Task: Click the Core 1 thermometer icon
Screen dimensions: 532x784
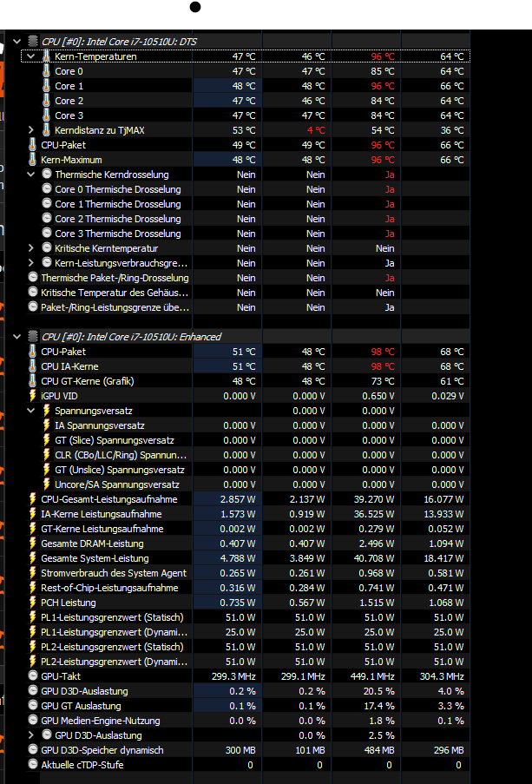Action: pos(47,86)
